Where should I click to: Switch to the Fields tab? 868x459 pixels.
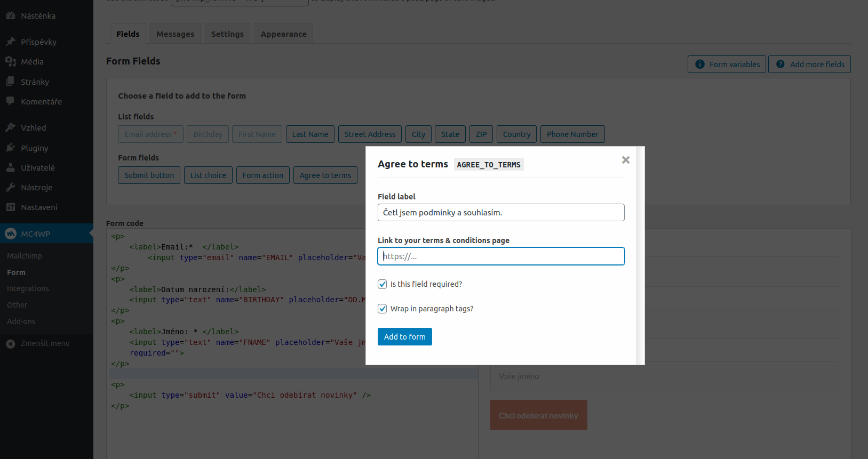[128, 34]
